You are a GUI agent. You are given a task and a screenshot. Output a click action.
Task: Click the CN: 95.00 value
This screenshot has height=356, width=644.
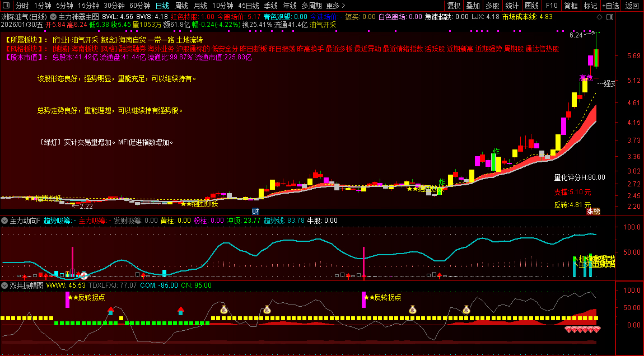(197, 285)
